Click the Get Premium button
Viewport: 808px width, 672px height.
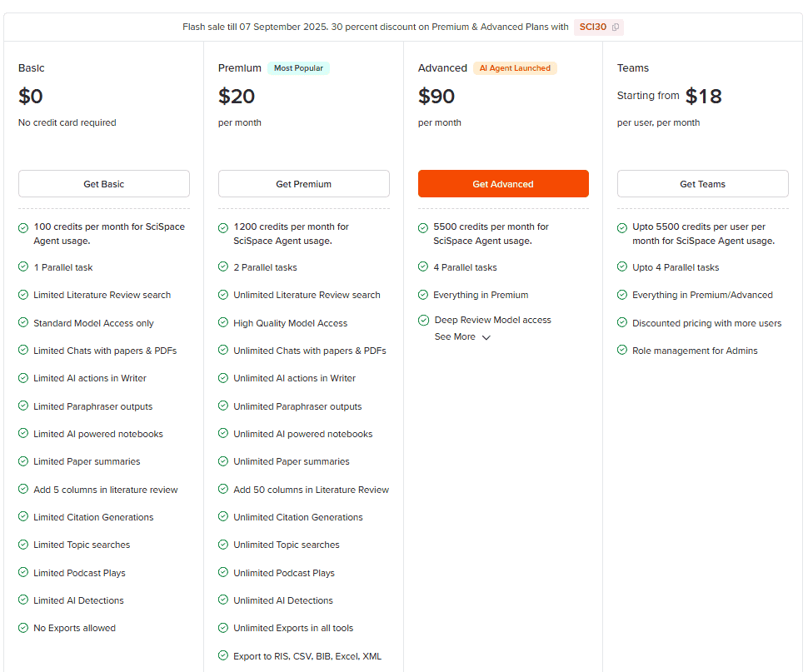303,184
